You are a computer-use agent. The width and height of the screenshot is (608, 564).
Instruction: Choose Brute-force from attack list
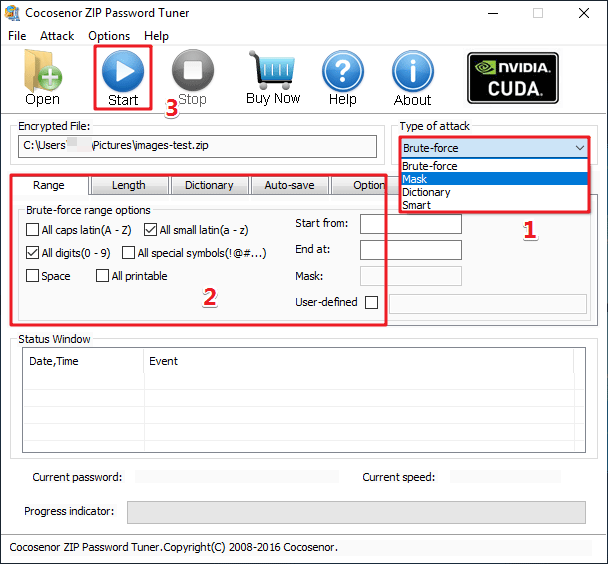[494, 166]
